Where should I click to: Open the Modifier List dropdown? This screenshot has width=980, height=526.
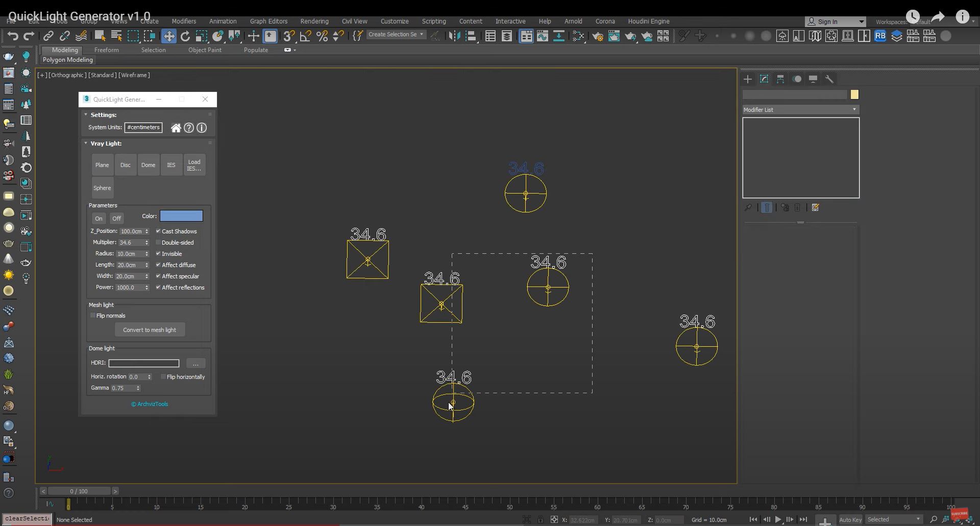[853, 110]
